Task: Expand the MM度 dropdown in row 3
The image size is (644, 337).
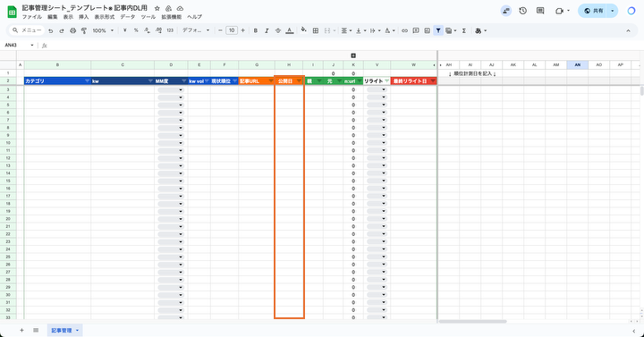Action: [x=181, y=89]
